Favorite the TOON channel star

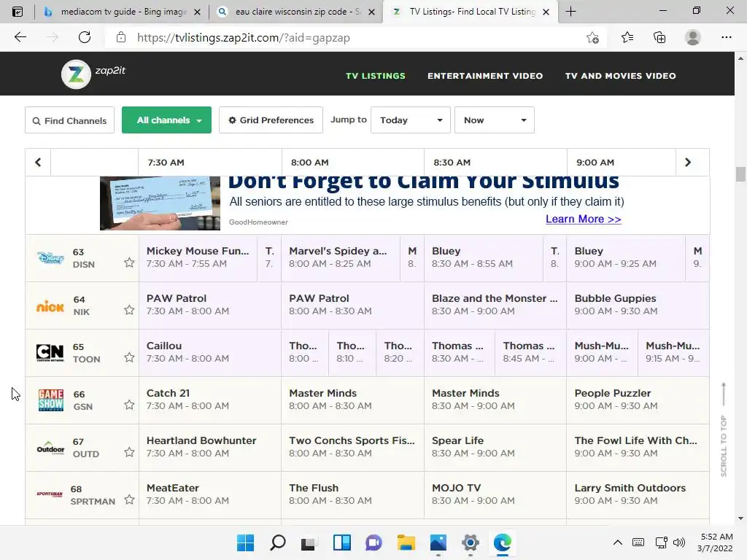(x=129, y=357)
